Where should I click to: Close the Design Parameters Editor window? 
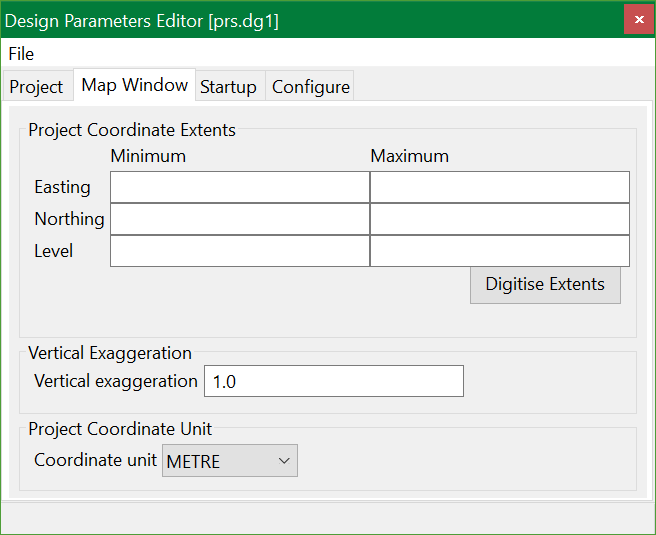tap(639, 20)
